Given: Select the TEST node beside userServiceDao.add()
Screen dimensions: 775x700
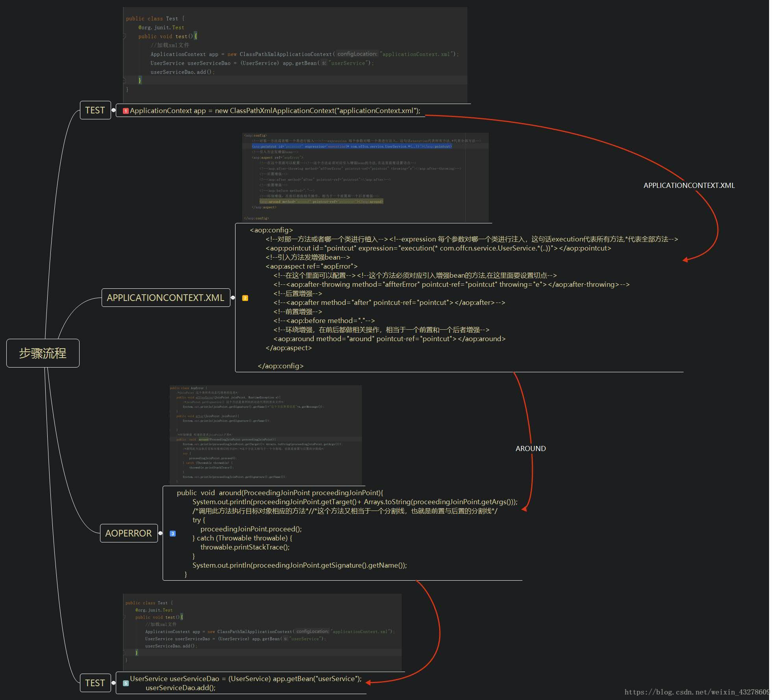Looking at the screenshot, I should pos(95,683).
